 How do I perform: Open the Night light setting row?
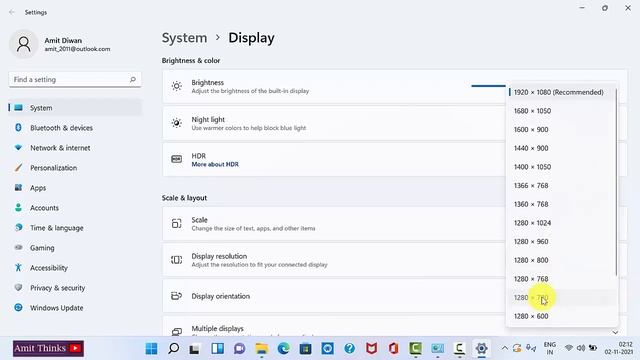click(x=334, y=123)
